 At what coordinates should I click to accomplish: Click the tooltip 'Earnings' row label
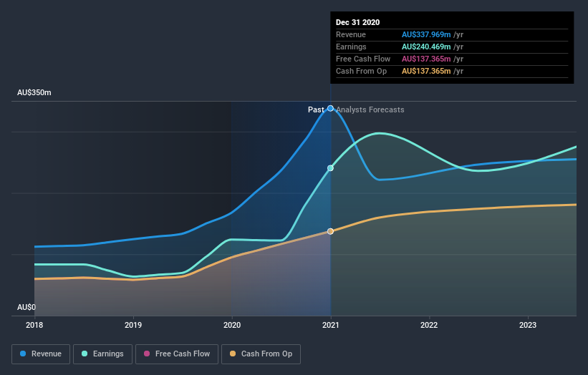351,47
